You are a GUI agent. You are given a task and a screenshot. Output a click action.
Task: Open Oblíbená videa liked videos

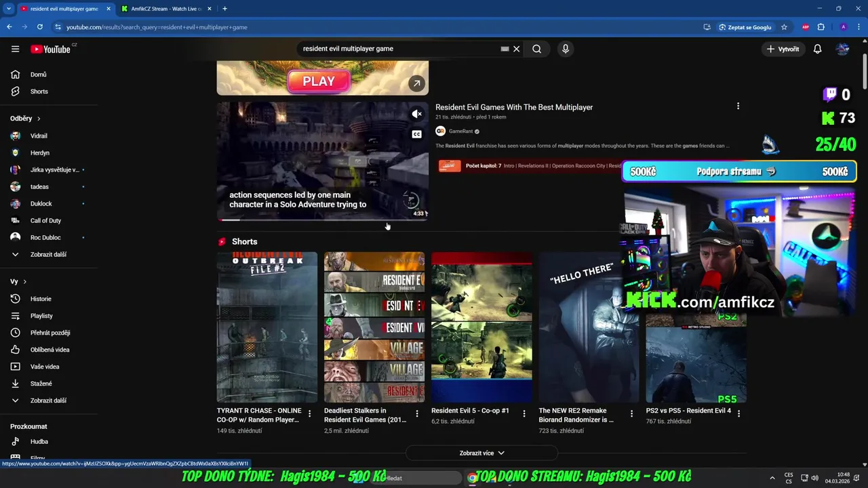[x=49, y=350]
